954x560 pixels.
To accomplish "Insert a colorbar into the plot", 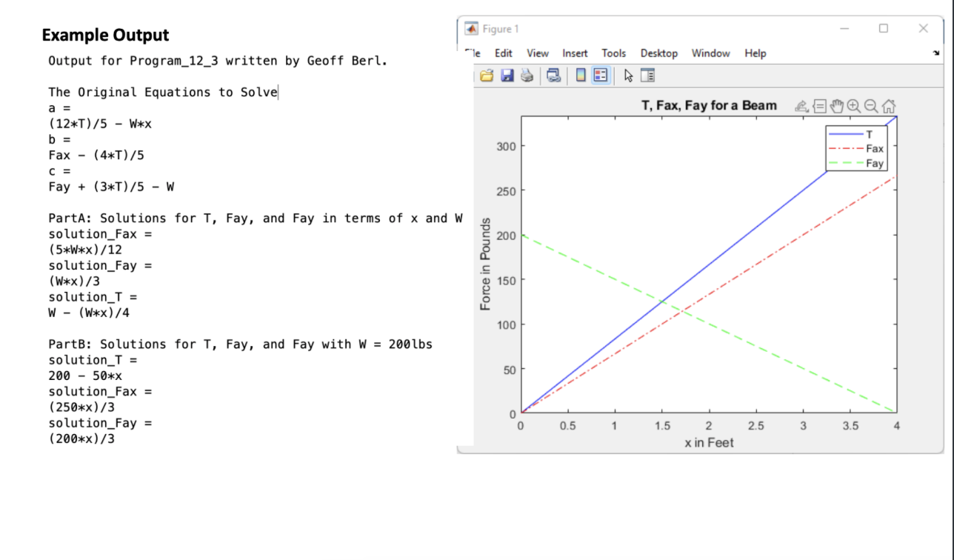I will [x=581, y=75].
